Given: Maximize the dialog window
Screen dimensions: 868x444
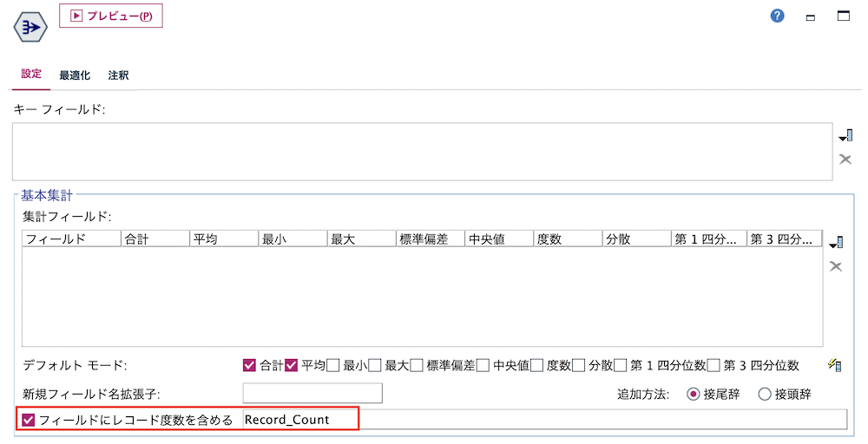Looking at the screenshot, I should (x=844, y=16).
